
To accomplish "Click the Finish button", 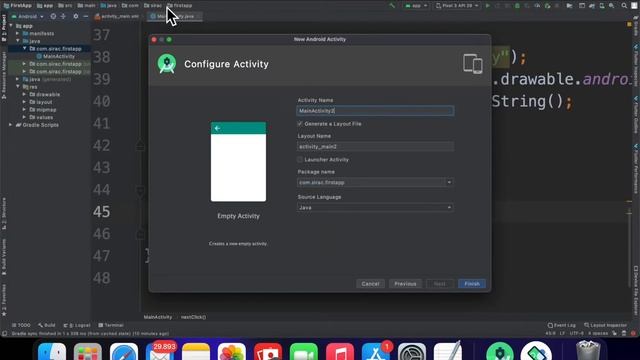I will point(472,284).
